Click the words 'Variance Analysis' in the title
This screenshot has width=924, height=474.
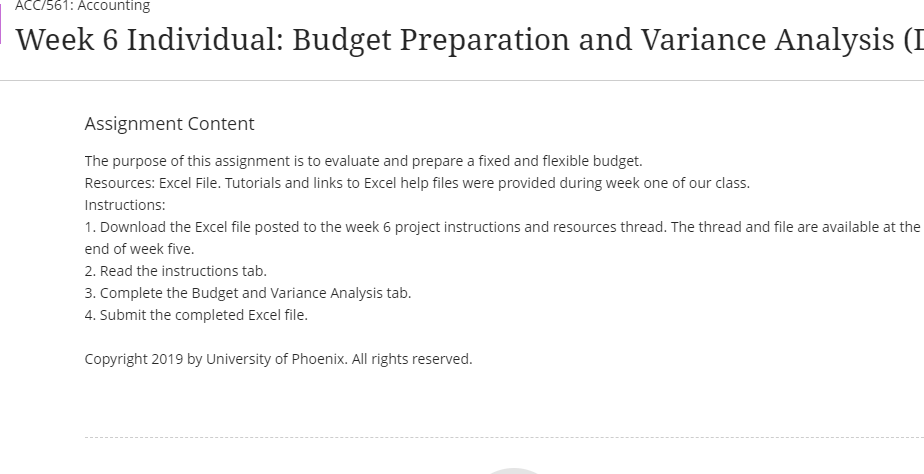[767, 40]
